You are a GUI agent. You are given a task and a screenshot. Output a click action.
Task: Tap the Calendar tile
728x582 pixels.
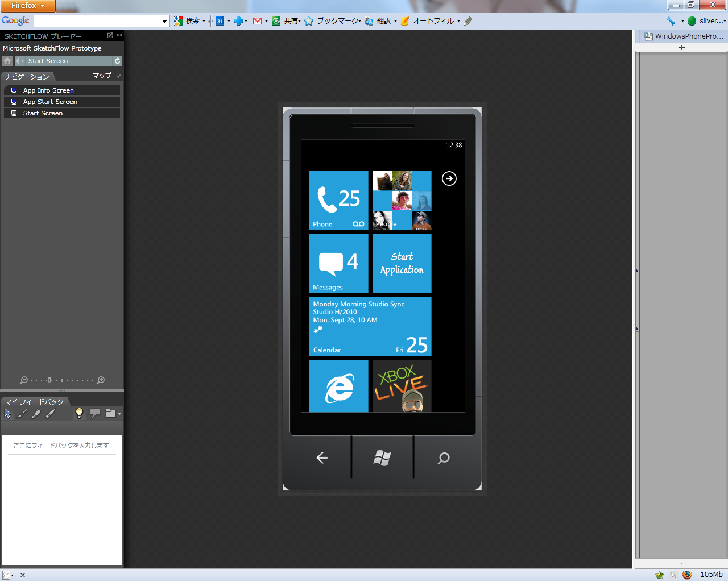370,327
